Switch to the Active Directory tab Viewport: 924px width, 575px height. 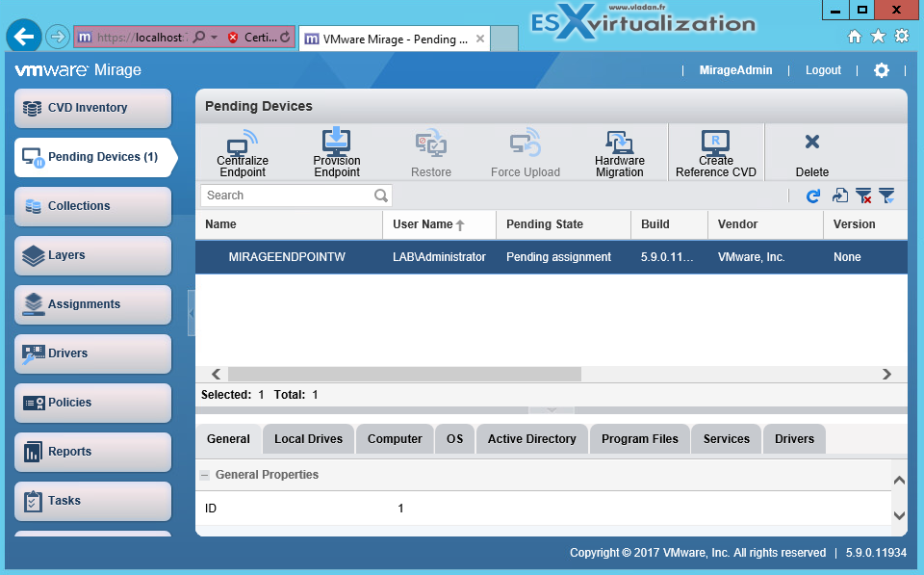coord(532,439)
